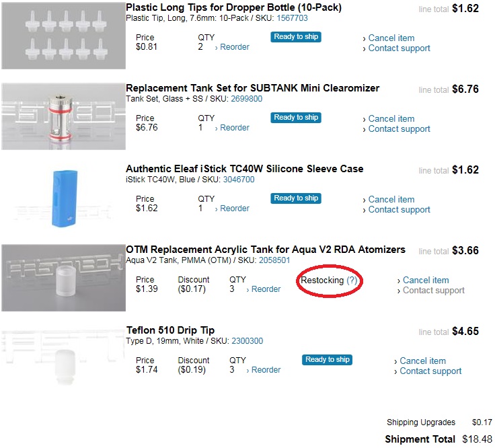The image size is (495, 448).
Task: Click SKU 3046700 link
Action: click(239, 180)
